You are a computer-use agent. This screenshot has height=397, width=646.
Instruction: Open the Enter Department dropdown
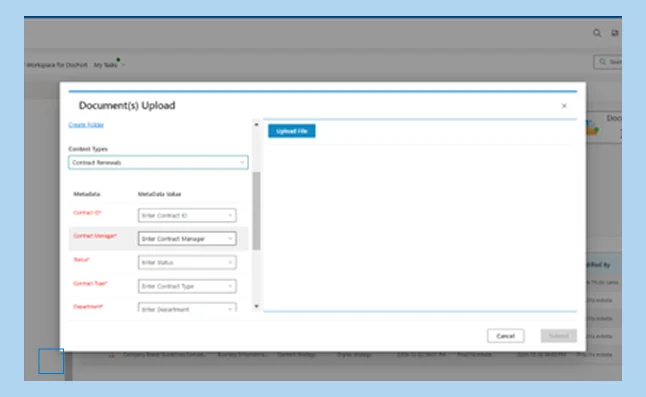pyautogui.click(x=187, y=308)
